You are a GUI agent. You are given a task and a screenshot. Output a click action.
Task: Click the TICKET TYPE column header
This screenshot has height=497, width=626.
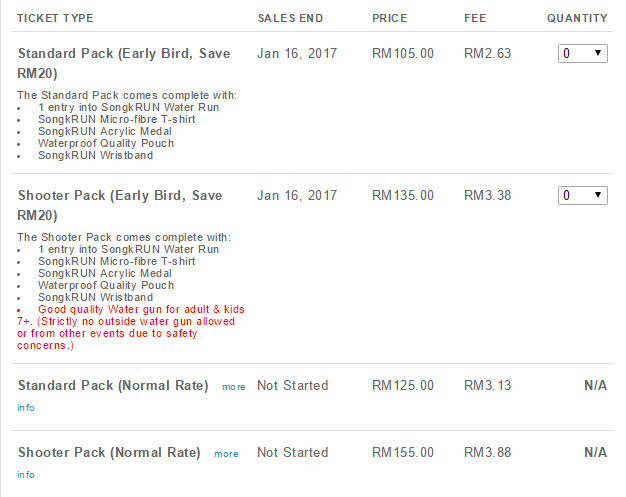55,18
